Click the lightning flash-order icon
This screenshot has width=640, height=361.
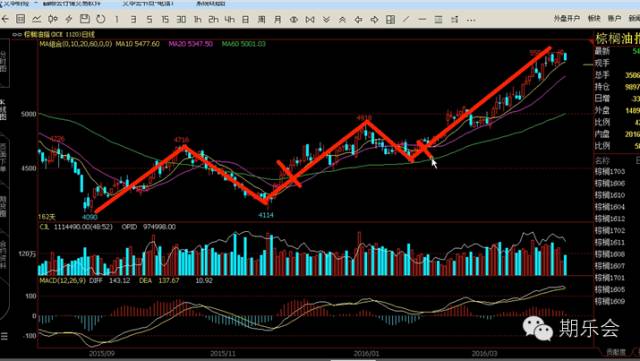click(69, 19)
